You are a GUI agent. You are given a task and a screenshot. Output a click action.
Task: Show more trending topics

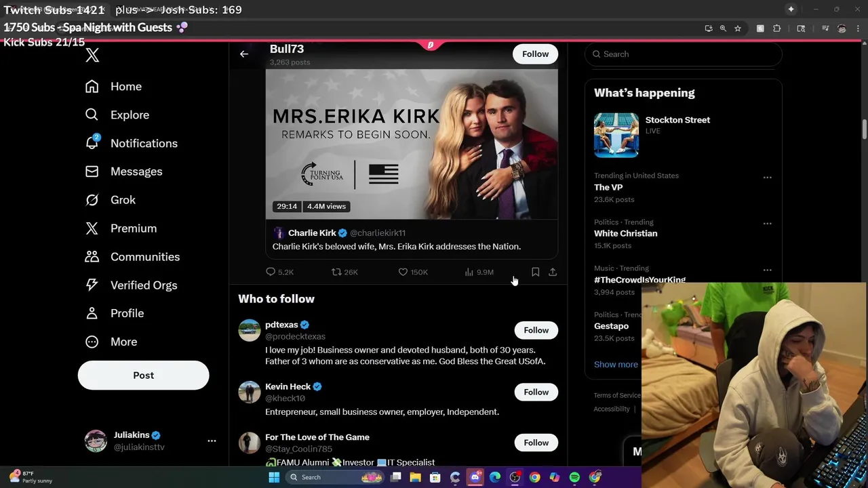pyautogui.click(x=616, y=364)
